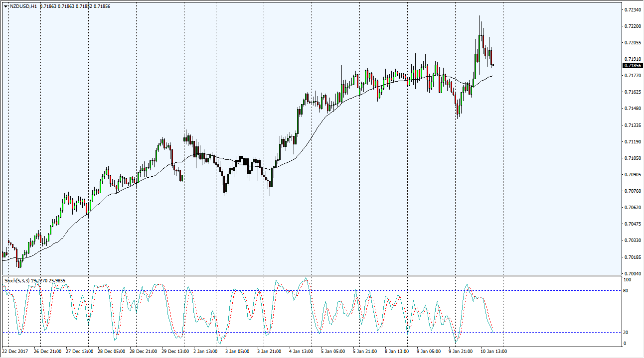Image resolution: width=644 pixels, height=358 pixels.
Task: Click the 22 Dec 2017 date label
Action: 16,352
